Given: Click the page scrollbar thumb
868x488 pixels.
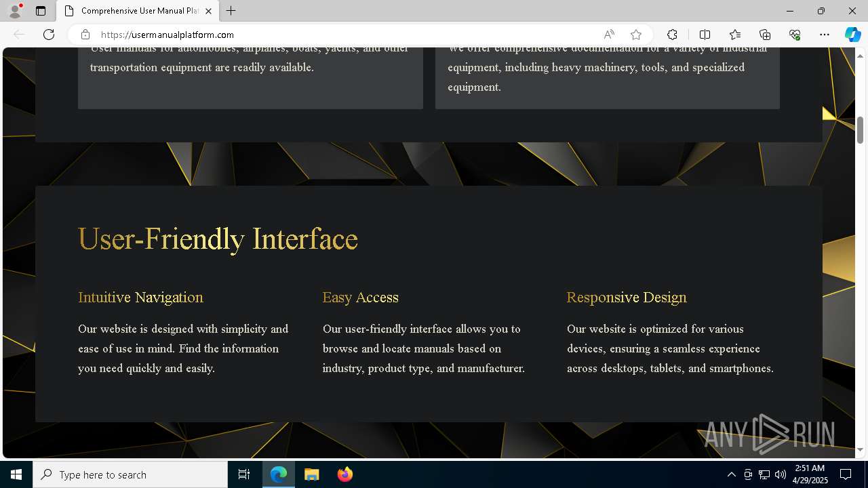Looking at the screenshot, I should pos(860,130).
